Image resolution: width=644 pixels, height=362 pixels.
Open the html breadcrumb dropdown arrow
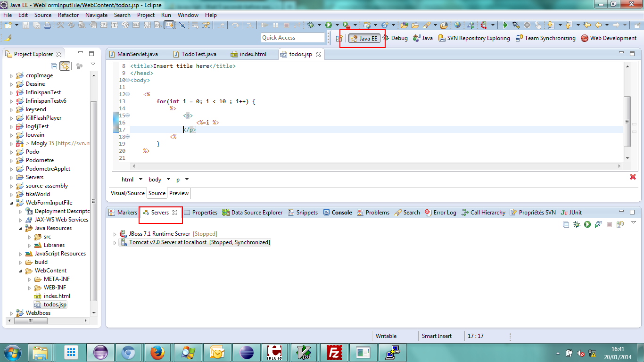140,180
